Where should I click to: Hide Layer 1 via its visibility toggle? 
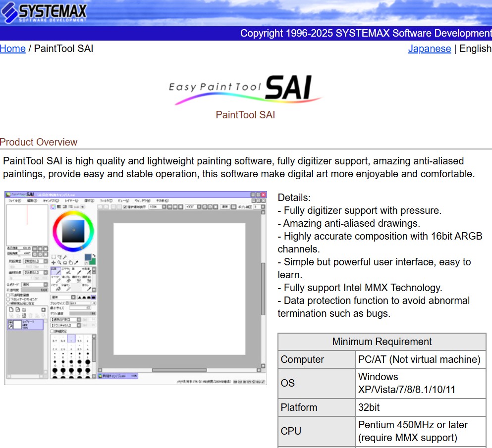pyautogui.click(x=10, y=322)
